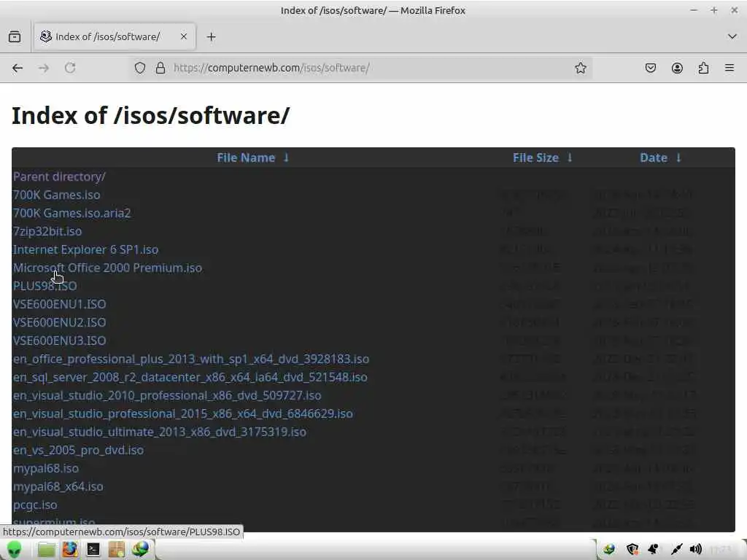Download 700K Games.iso
747x560 pixels.
pyautogui.click(x=56, y=195)
